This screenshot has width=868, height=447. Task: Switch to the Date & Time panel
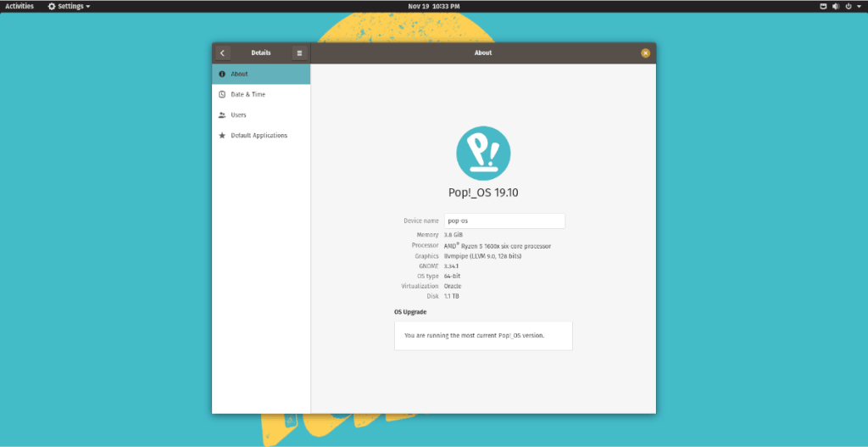[261, 94]
